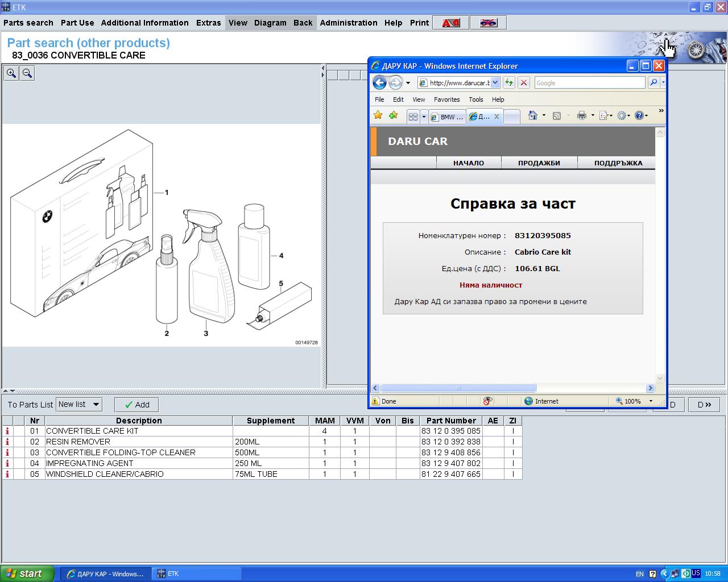The image size is (728, 582).
Task: Open the Favorites menu in Internet Explorer
Action: (x=447, y=99)
